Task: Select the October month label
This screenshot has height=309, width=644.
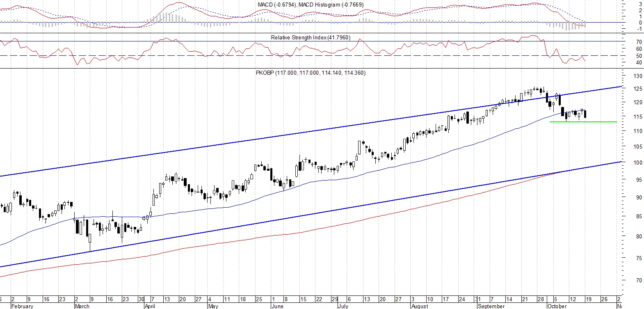Action: (557, 306)
